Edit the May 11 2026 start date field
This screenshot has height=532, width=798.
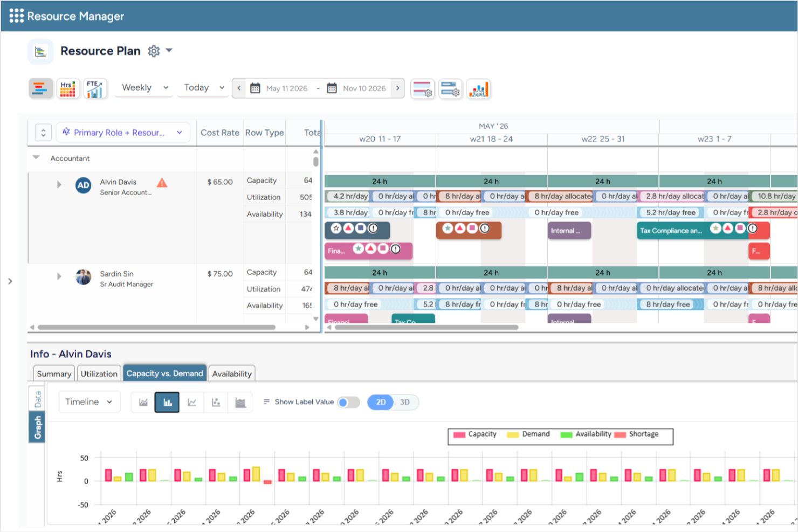tap(287, 88)
